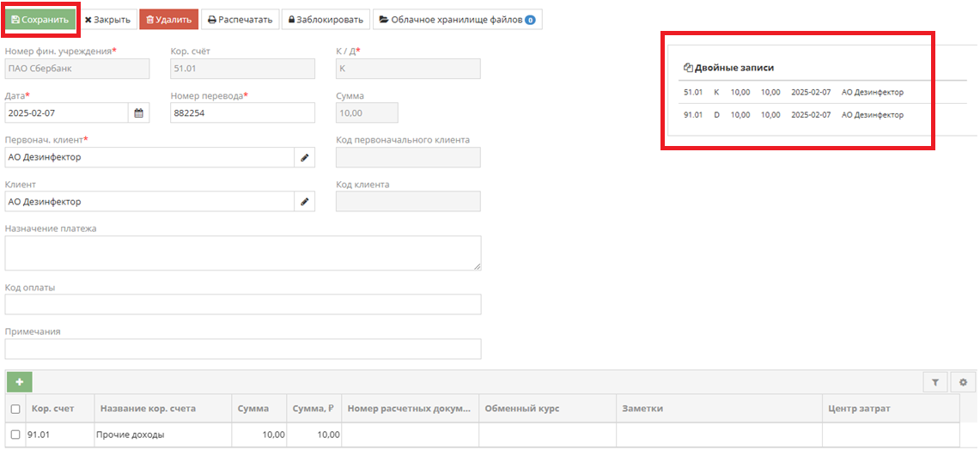
Task: Click the Заблокировать lock button
Action: pos(326,20)
